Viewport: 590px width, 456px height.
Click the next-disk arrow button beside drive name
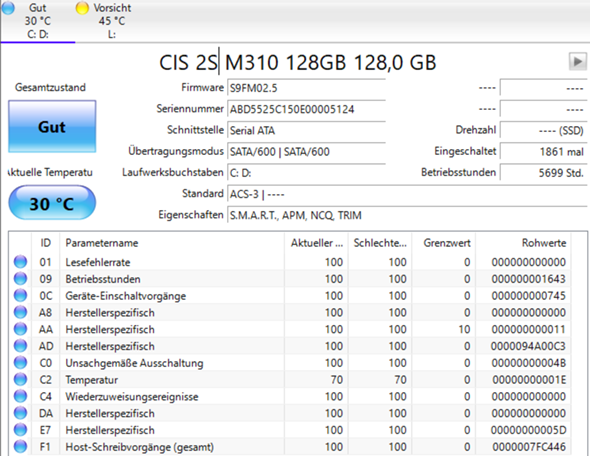pyautogui.click(x=578, y=62)
